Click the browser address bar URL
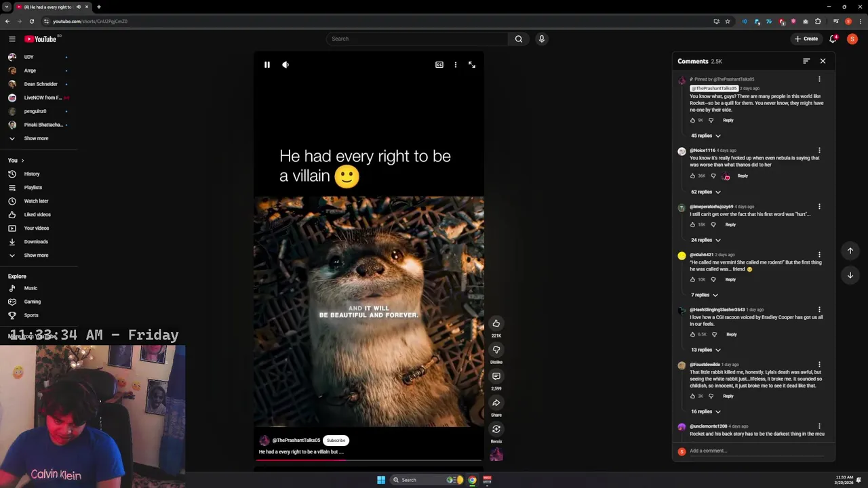 tap(90, 21)
